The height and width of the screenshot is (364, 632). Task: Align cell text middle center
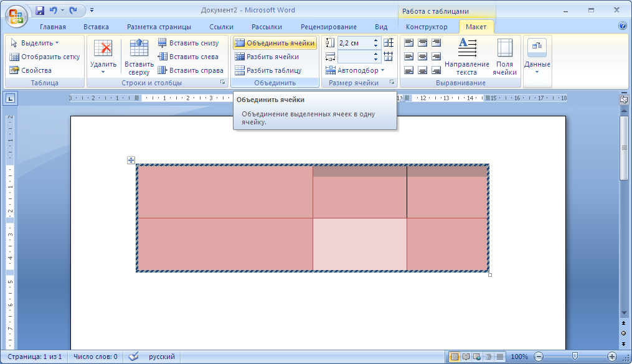coord(422,57)
